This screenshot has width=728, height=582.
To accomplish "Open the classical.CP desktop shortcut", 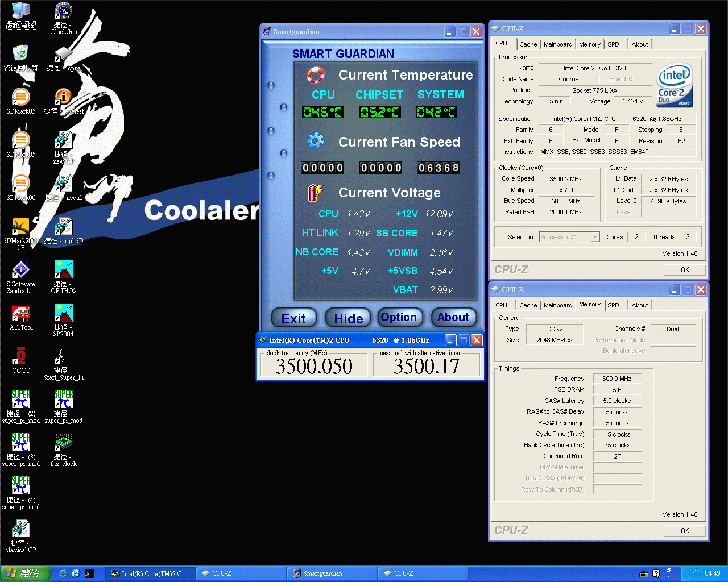I will (x=21, y=537).
